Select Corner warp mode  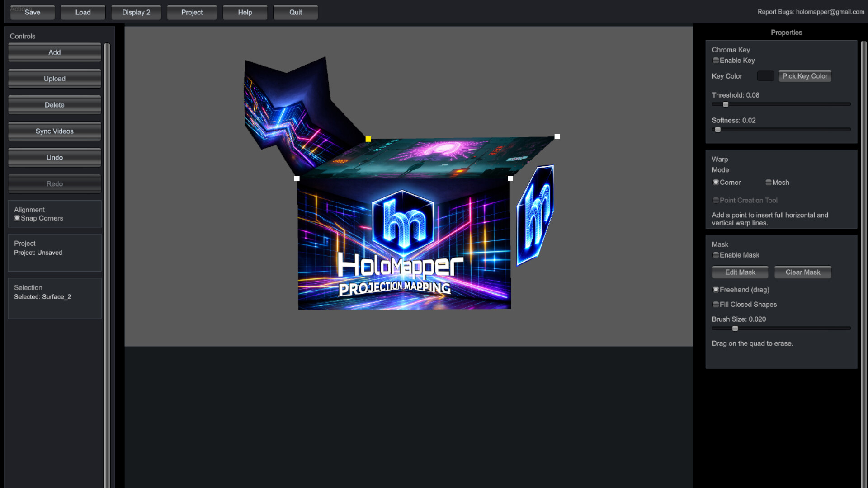(716, 183)
